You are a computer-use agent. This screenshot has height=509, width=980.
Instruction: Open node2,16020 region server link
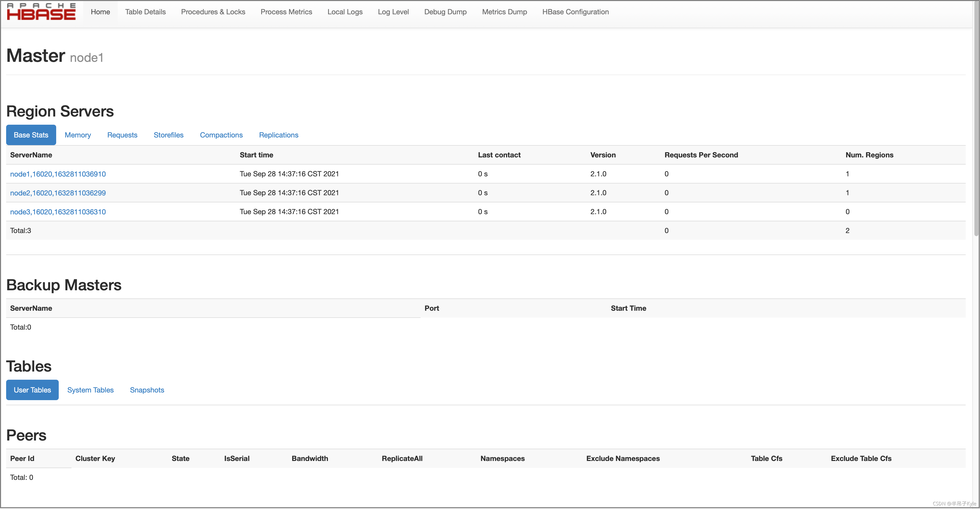point(58,193)
